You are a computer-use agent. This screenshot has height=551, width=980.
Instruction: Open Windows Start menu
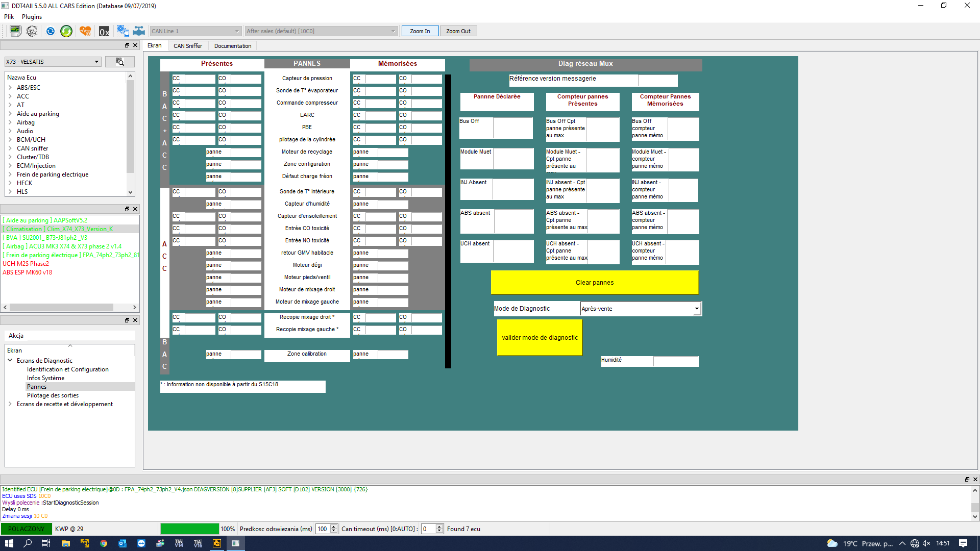[x=9, y=543]
